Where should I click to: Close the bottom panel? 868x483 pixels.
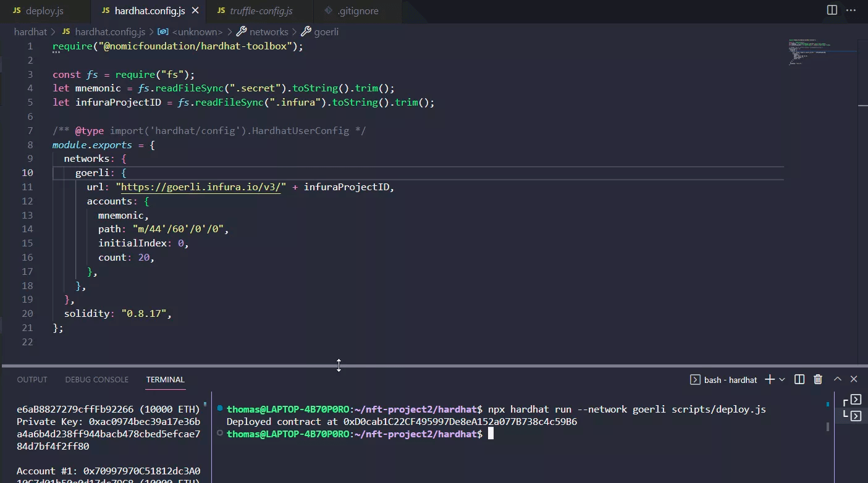pos(854,379)
